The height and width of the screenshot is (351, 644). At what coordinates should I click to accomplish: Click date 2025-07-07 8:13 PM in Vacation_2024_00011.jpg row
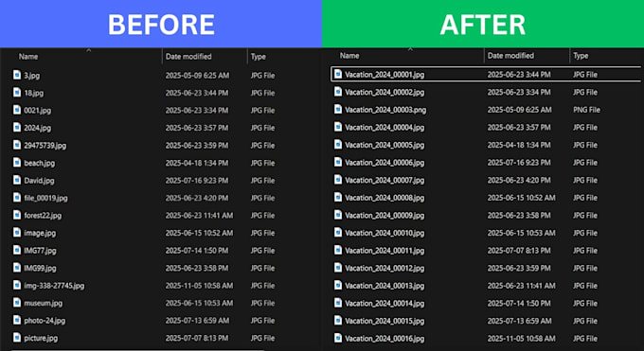pyautogui.click(x=519, y=251)
